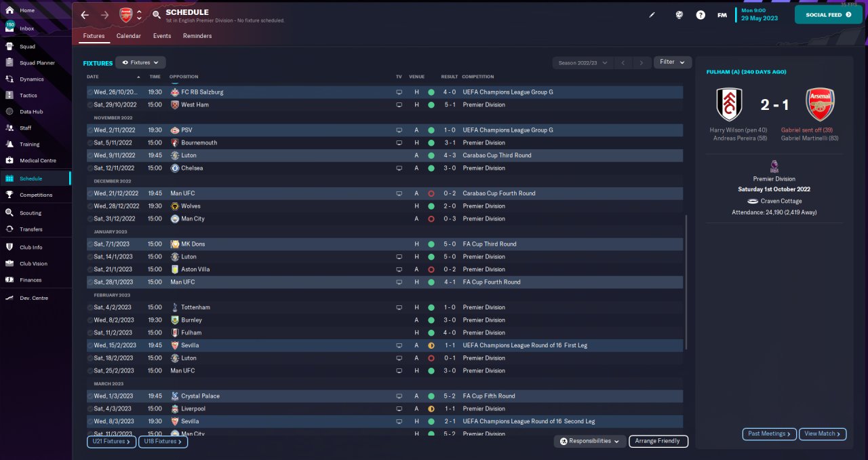The image size is (868, 460).
Task: Open the Scouting section
Action: [31, 213]
